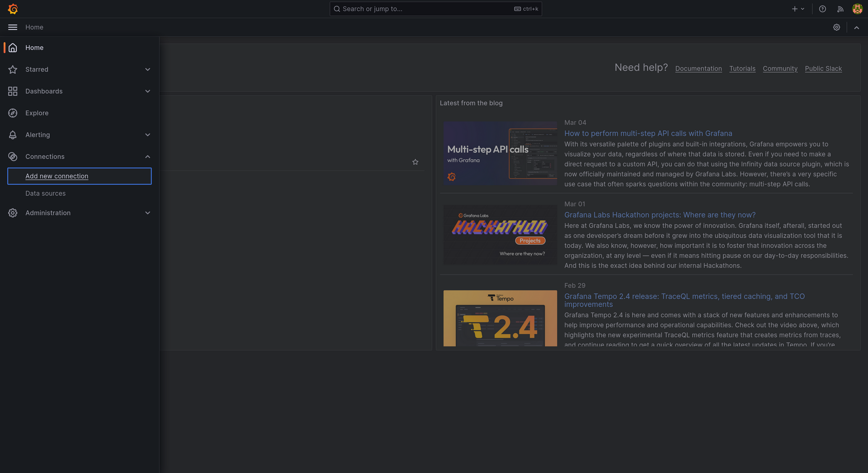Screen dimensions: 868x473
Task: Click the Administration gear icon in sidebar
Action: point(13,213)
